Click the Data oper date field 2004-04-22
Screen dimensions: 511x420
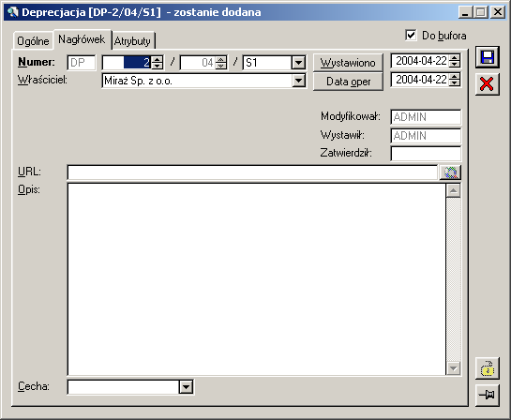click(420, 80)
